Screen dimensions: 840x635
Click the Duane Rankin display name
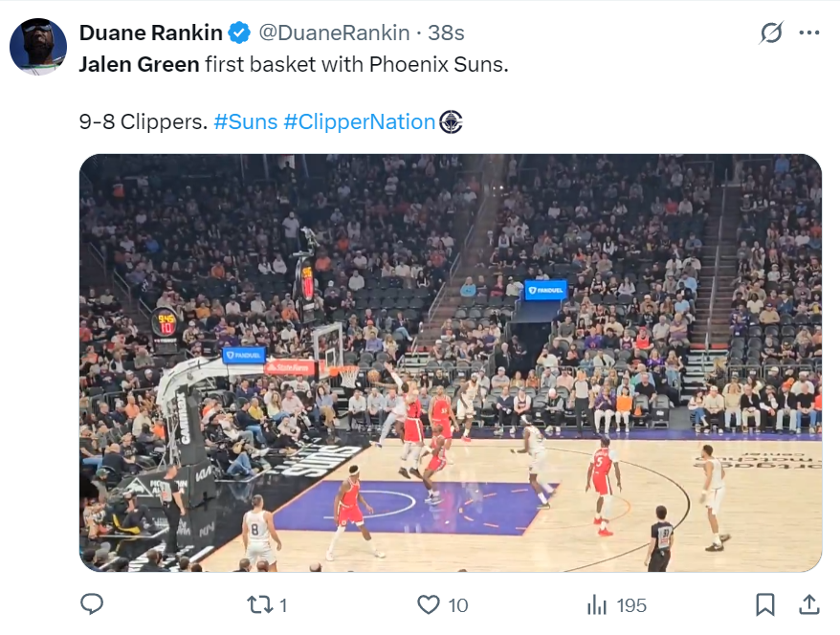point(151,33)
